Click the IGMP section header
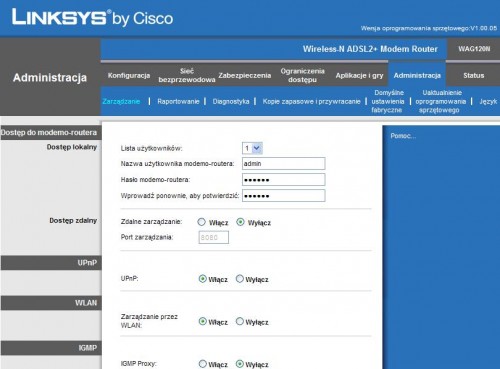This screenshot has width=500, height=369. click(x=51, y=348)
